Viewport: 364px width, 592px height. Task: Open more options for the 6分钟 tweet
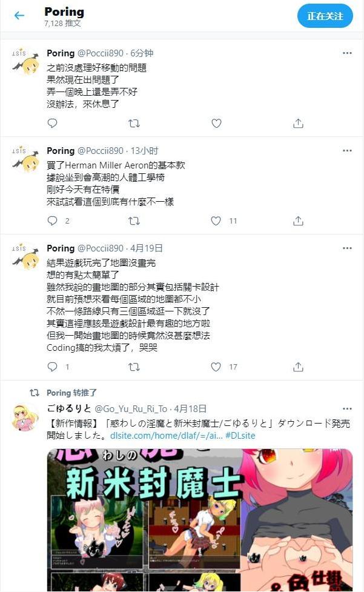point(347,53)
